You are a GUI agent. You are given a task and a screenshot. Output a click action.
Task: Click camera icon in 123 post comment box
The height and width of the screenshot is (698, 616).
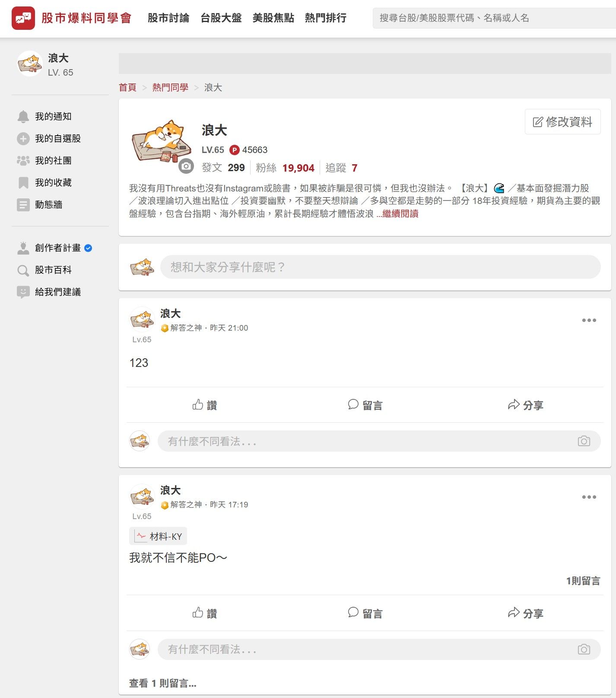(584, 441)
